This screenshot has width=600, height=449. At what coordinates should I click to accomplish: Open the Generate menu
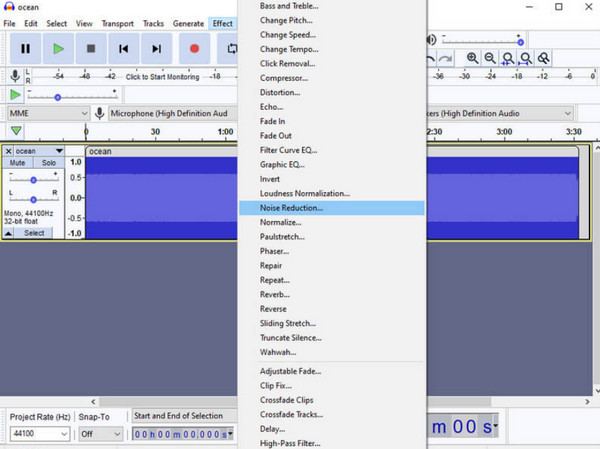point(188,23)
